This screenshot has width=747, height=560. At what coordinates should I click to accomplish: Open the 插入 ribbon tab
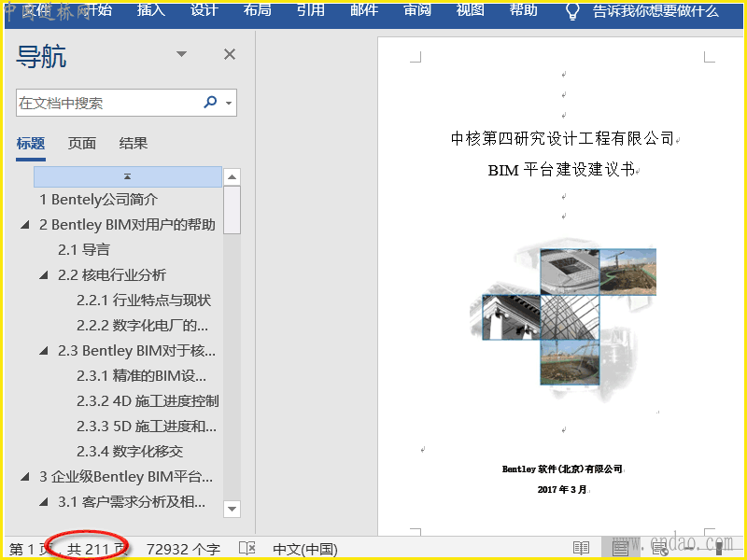151,10
